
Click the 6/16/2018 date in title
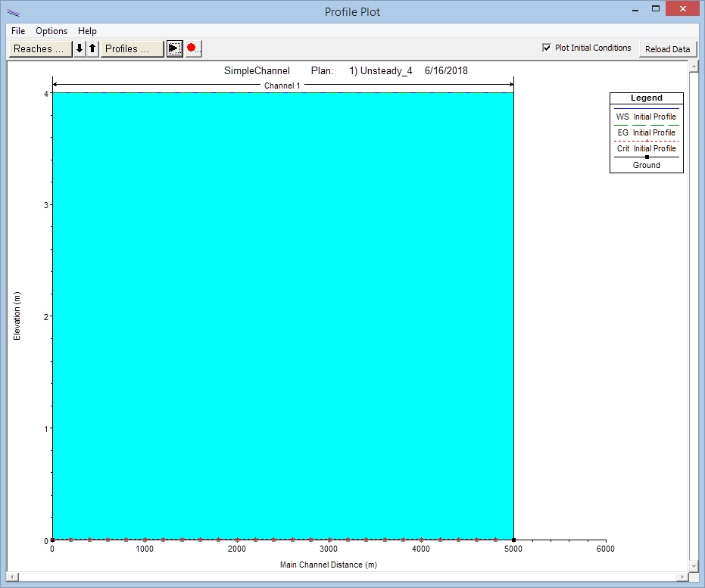[446, 71]
